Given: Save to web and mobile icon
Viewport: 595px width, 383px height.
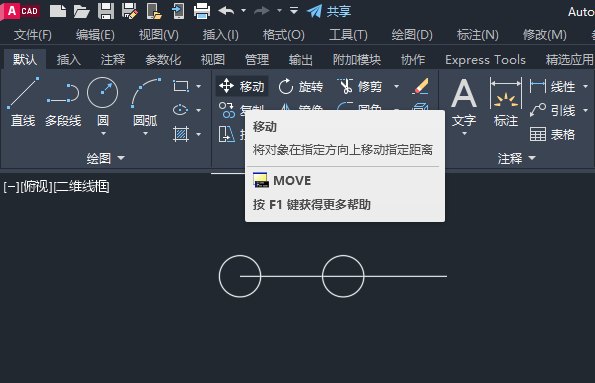Looking at the screenshot, I should tap(178, 11).
